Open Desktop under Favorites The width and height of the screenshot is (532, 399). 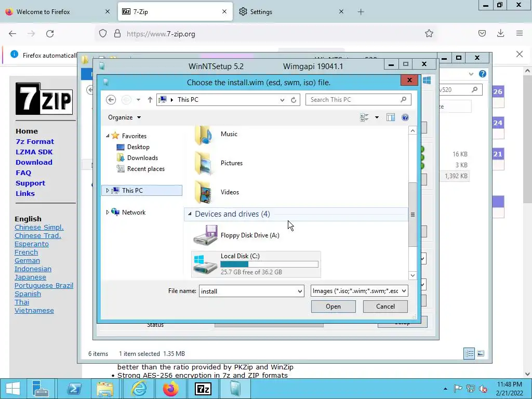(x=138, y=147)
